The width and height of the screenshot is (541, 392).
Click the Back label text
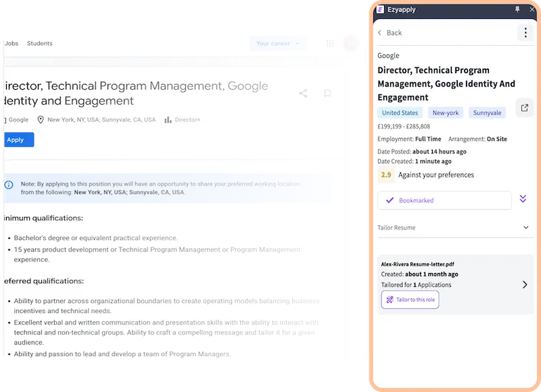[x=394, y=32]
